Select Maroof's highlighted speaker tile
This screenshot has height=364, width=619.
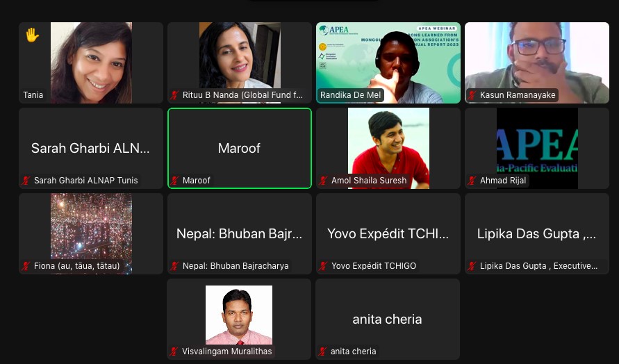pos(240,148)
